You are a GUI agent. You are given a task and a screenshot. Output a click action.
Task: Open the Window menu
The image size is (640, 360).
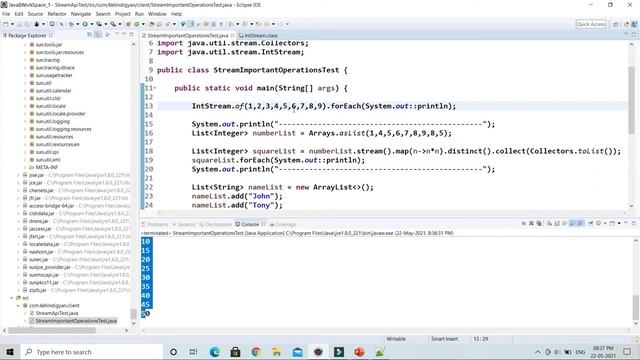(157, 14)
